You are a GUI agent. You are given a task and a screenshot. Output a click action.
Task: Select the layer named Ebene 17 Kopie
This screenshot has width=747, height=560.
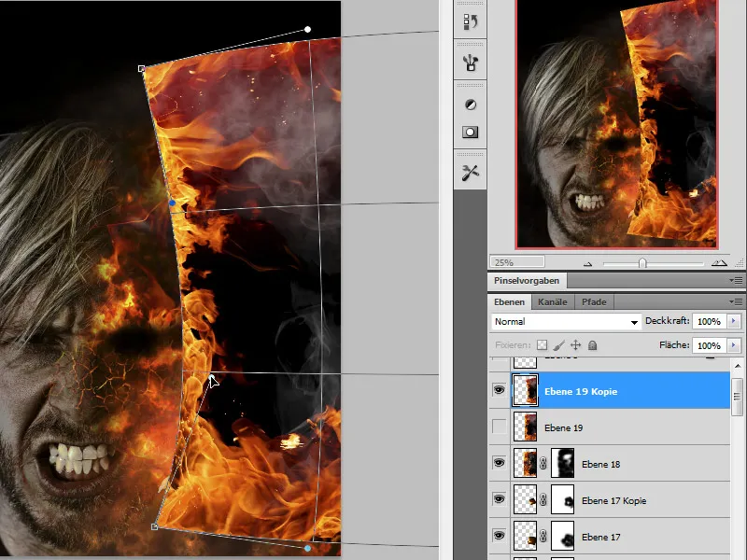click(614, 500)
